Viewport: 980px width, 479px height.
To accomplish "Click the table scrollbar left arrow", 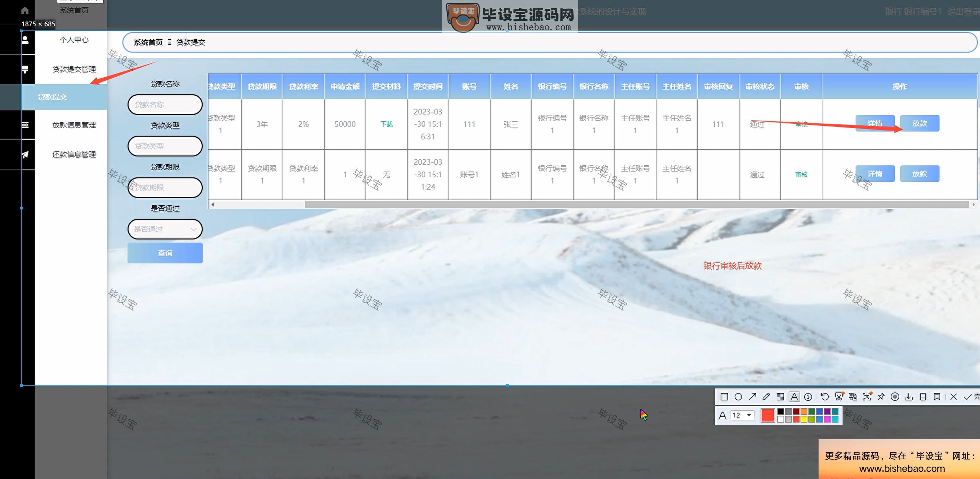I will (213, 204).
